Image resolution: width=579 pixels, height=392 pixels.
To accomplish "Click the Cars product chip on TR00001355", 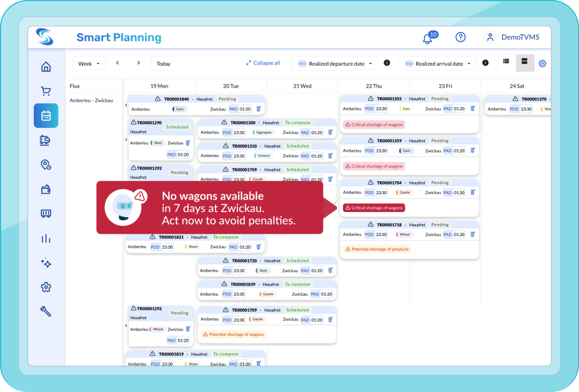I will click(x=406, y=109).
